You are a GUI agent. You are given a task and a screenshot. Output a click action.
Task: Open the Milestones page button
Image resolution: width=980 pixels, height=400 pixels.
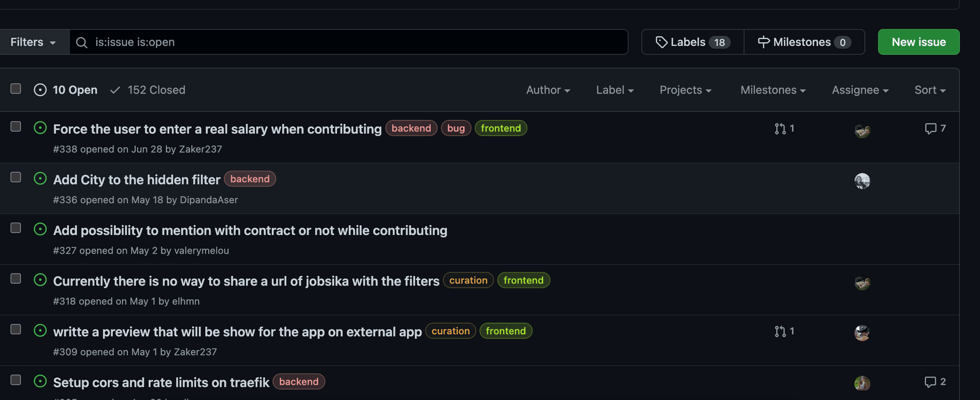click(x=804, y=42)
